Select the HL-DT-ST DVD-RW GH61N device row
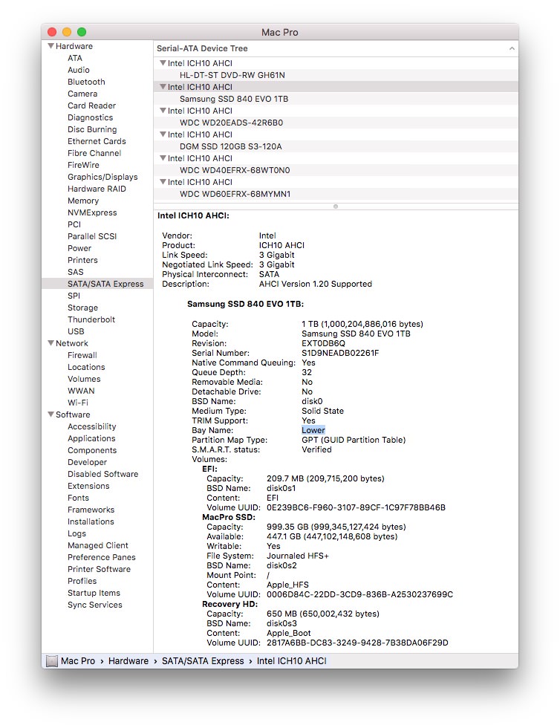Viewport: 560px width, 728px height. (336, 75)
